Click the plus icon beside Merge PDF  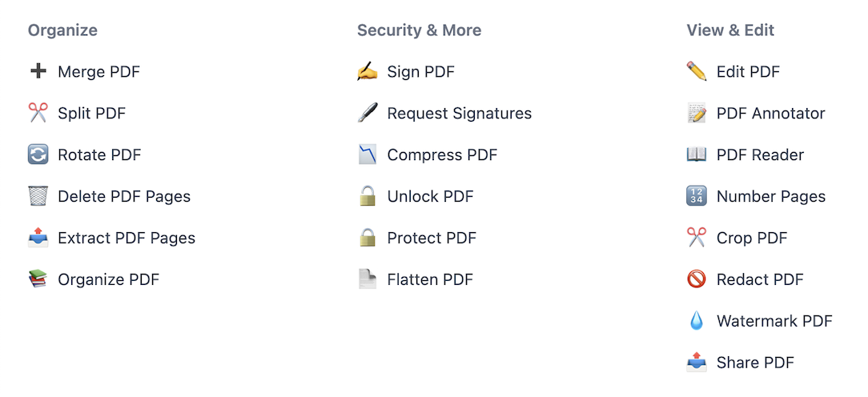38,71
